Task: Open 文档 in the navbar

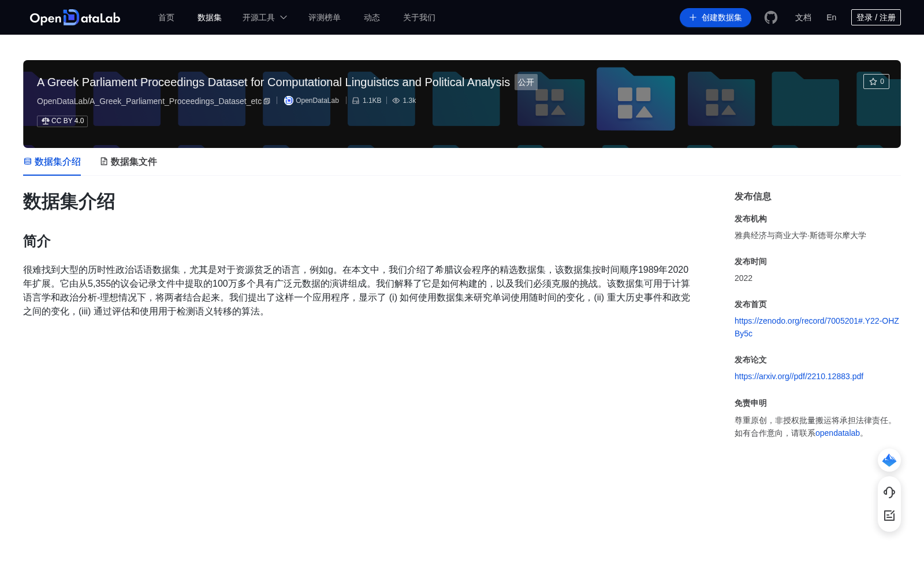Action: tap(803, 17)
